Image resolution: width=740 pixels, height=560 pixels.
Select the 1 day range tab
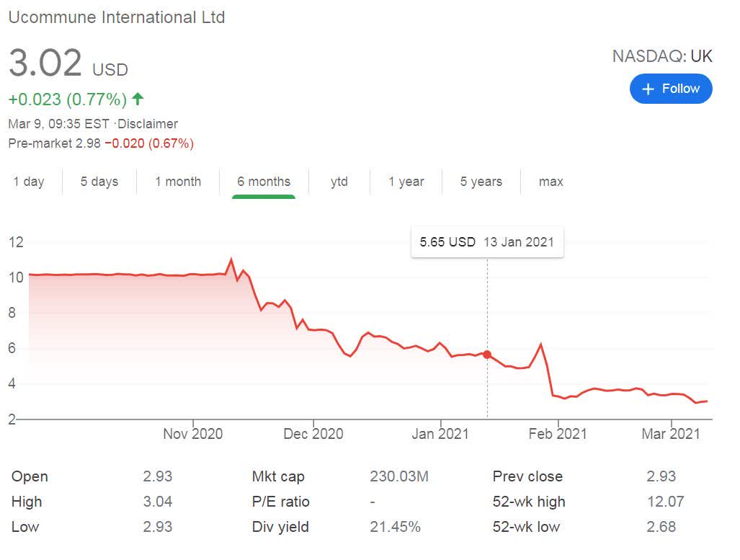pyautogui.click(x=29, y=182)
